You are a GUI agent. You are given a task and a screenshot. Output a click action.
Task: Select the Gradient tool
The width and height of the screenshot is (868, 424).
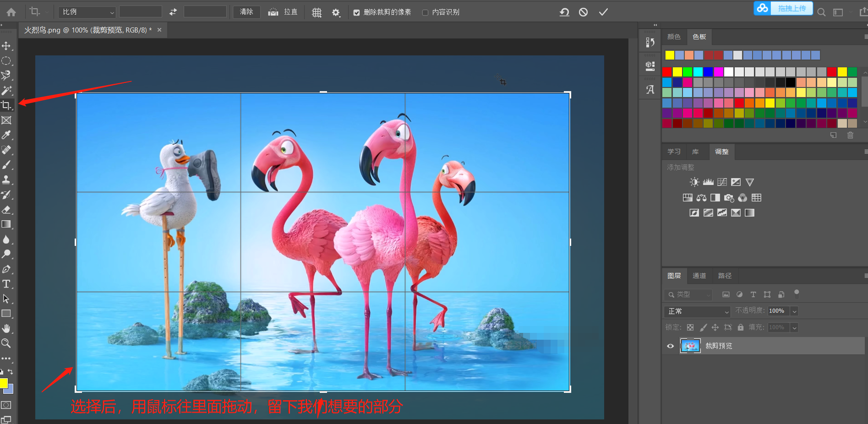[x=6, y=224]
